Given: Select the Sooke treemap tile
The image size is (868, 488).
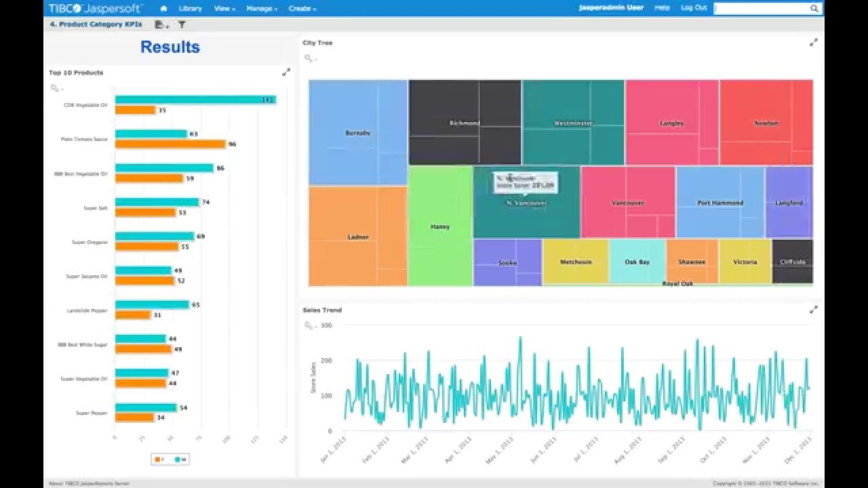Looking at the screenshot, I should tap(507, 262).
